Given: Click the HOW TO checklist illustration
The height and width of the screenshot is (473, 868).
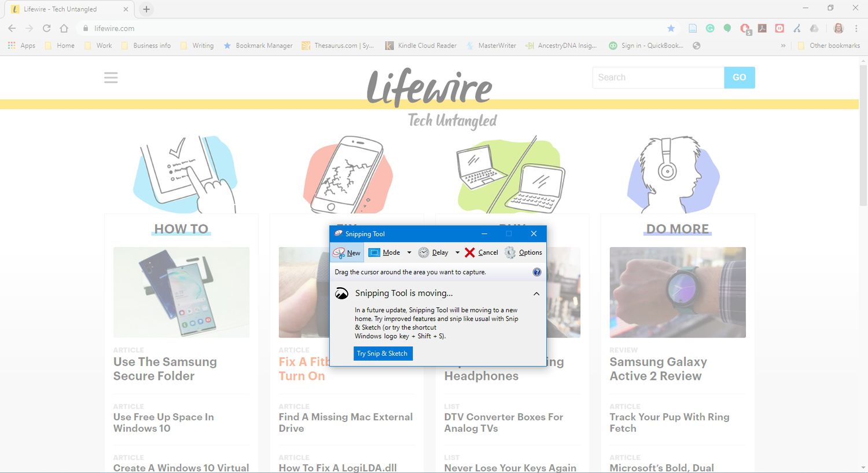Looking at the screenshot, I should click(x=185, y=174).
